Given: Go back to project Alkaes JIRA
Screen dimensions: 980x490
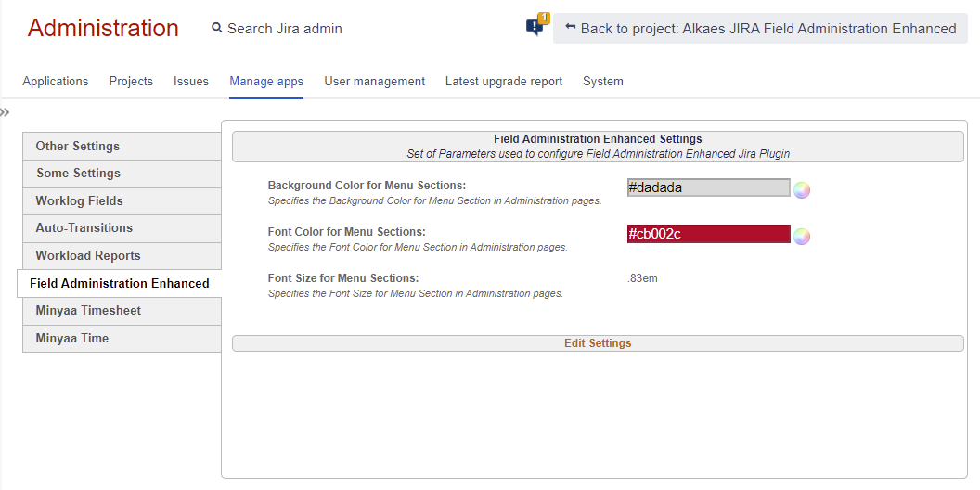Looking at the screenshot, I should point(760,29).
